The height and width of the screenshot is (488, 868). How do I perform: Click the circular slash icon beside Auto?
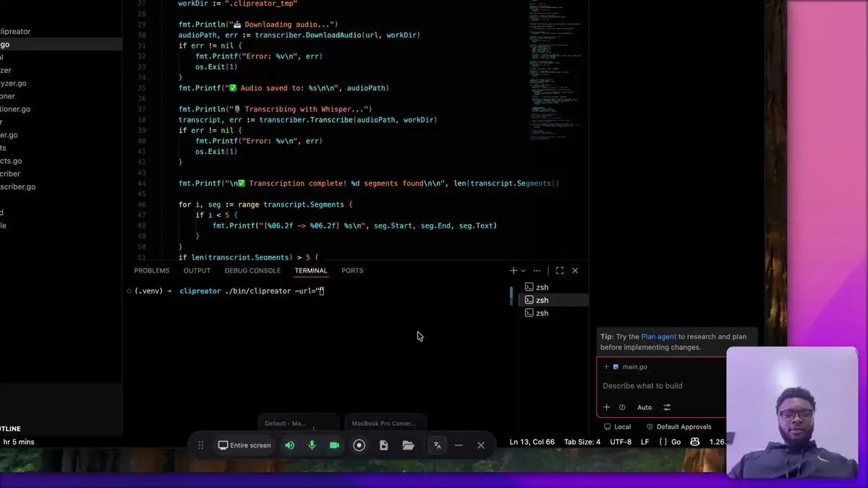(x=622, y=407)
